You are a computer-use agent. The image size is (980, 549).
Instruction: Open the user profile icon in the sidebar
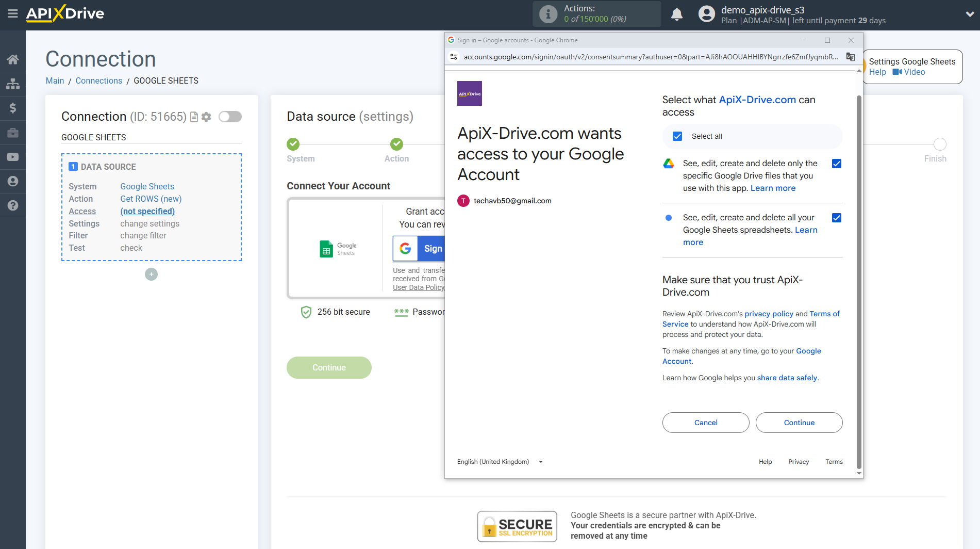tap(13, 181)
